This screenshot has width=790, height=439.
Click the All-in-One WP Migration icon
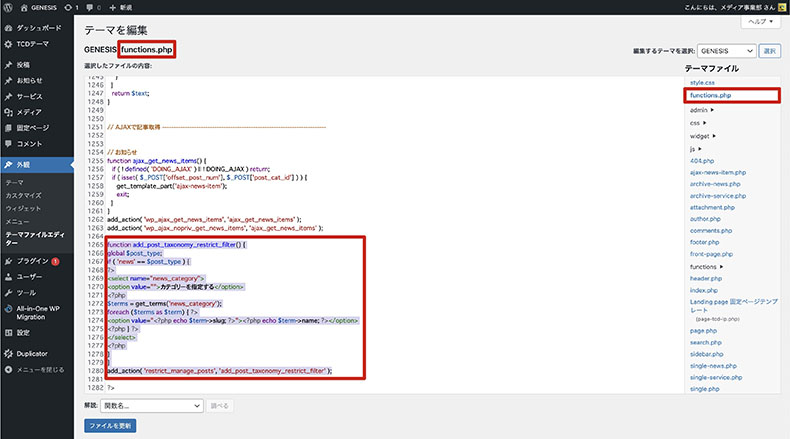pyautogui.click(x=8, y=309)
